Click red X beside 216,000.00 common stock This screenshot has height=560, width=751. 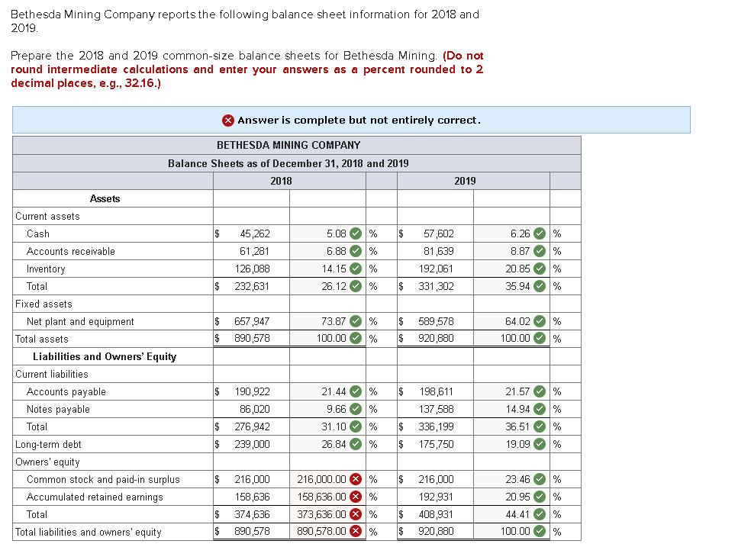356,479
